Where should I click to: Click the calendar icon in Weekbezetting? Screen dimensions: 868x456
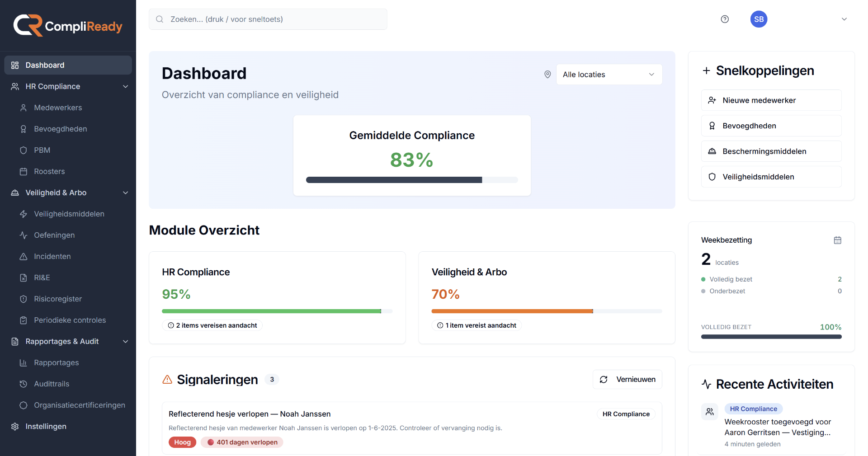pyautogui.click(x=837, y=240)
